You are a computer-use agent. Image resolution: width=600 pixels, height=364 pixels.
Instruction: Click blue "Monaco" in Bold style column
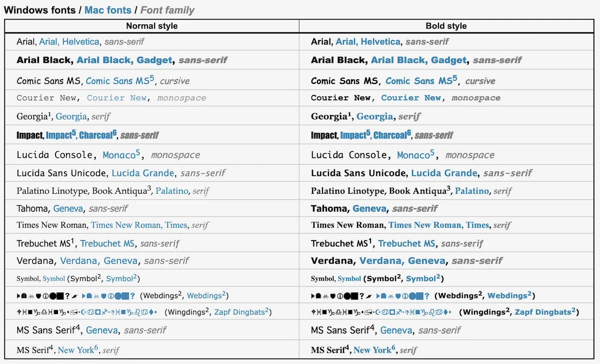(x=413, y=155)
